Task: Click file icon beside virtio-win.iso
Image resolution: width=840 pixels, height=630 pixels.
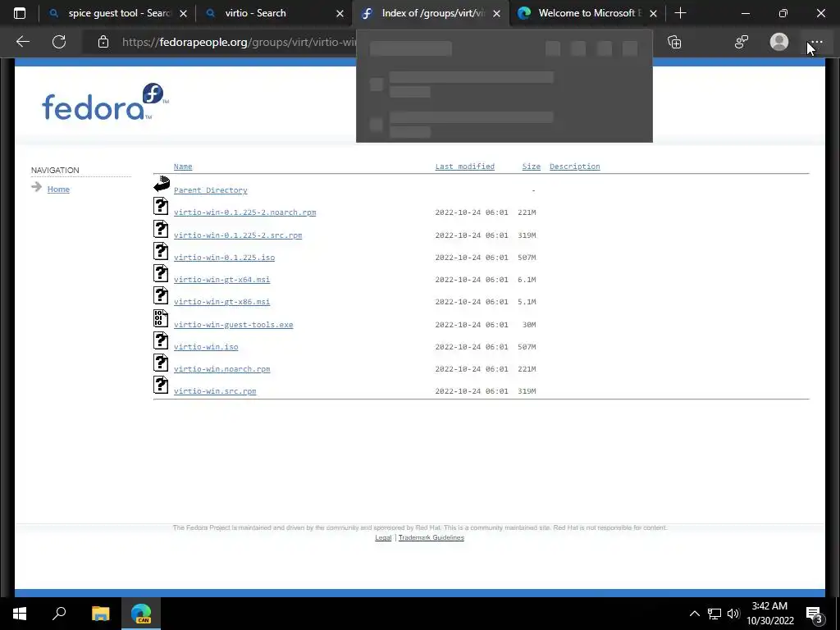Action: click(161, 340)
